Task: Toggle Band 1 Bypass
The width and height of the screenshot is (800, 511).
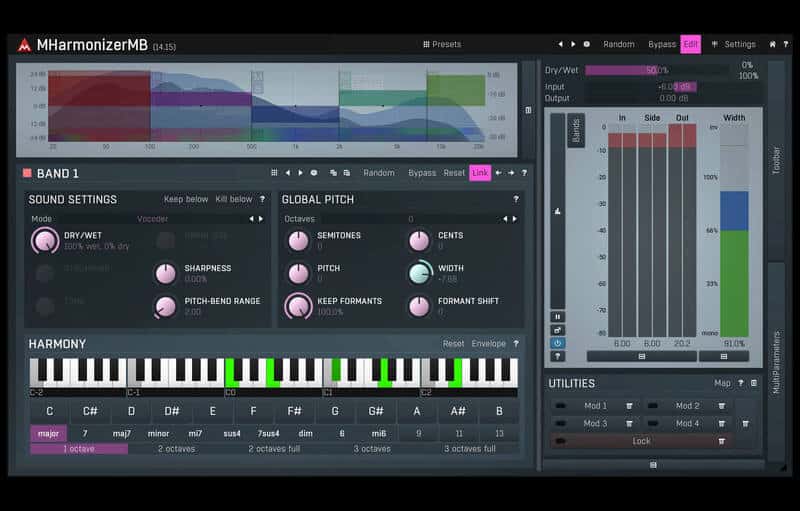Action: pos(422,173)
